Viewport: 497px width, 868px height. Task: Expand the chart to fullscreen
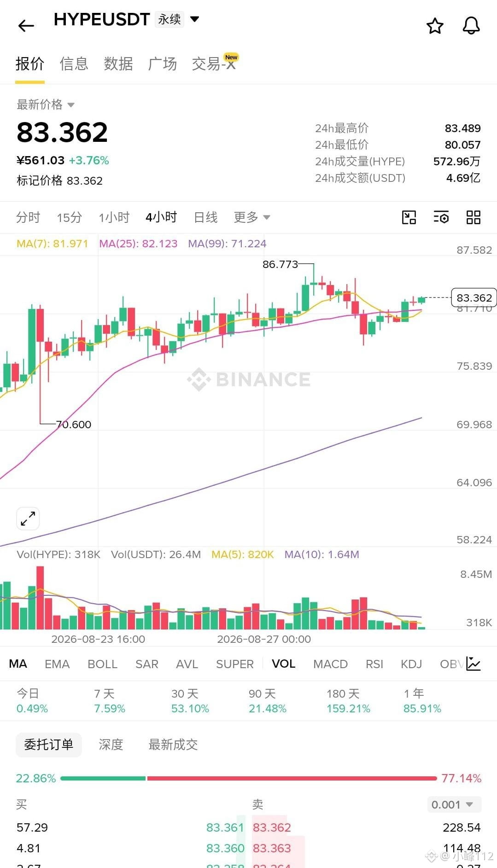(28, 519)
